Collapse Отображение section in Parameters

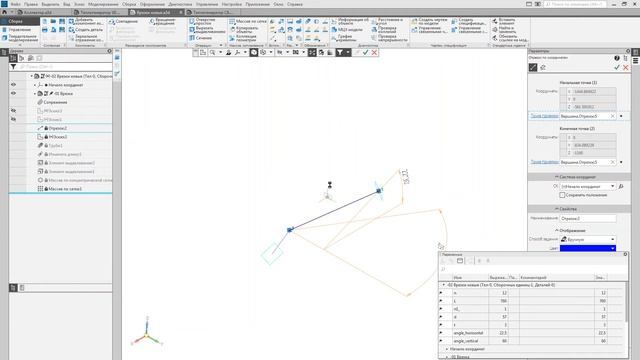click(x=556, y=230)
